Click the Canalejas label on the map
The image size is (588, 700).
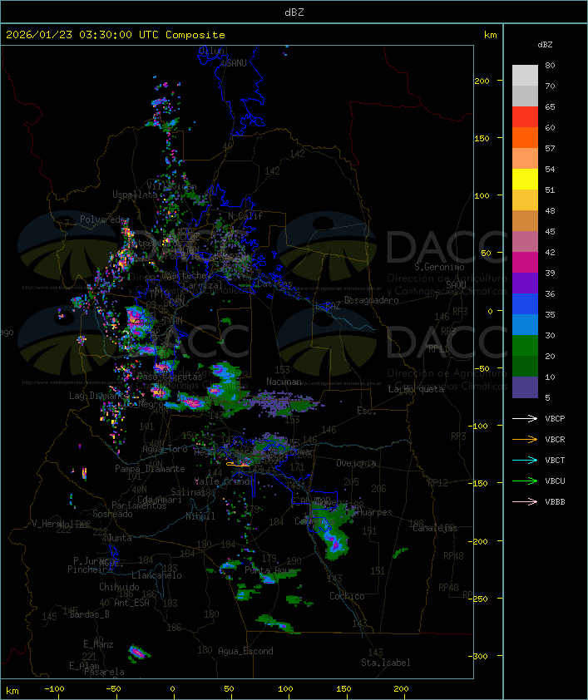[x=435, y=528]
